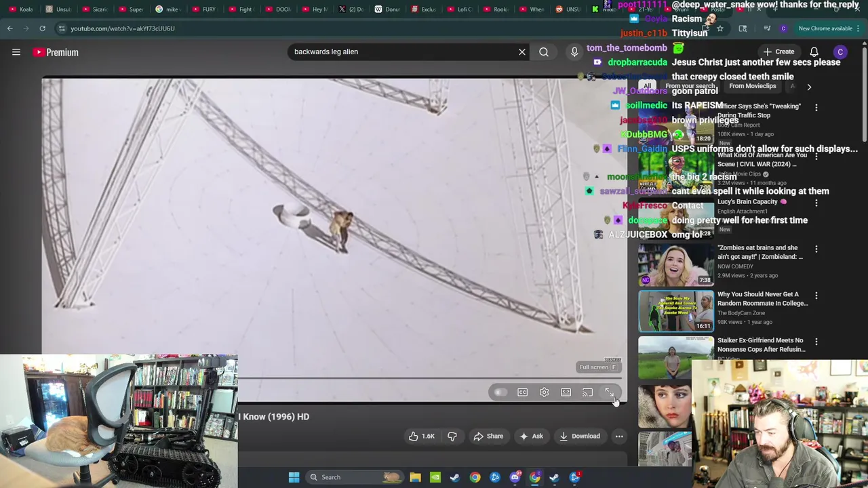Image resolution: width=868 pixels, height=488 pixels.
Task: Show more filter chips with the arrow
Action: point(809,87)
